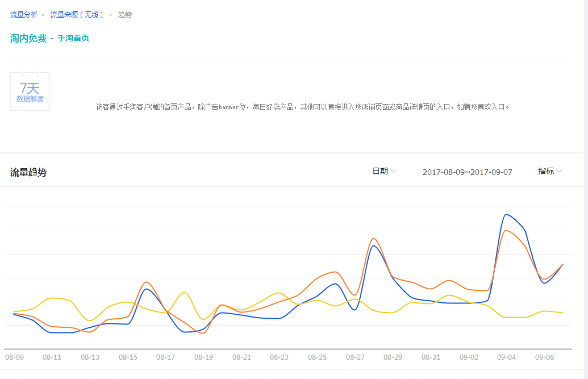Click the 08-29 axis label
Viewport: 588px width, 379px height.
pyautogui.click(x=393, y=357)
